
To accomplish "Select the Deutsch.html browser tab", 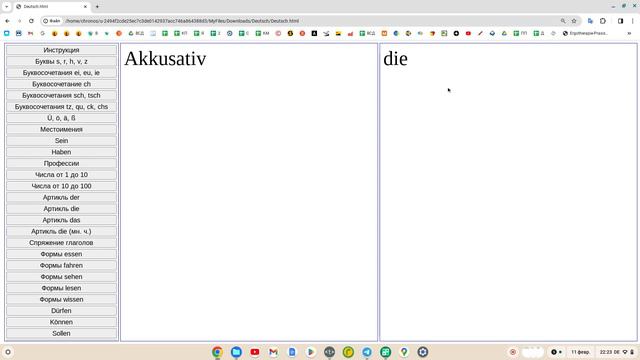I will pyautogui.click(x=52, y=7).
